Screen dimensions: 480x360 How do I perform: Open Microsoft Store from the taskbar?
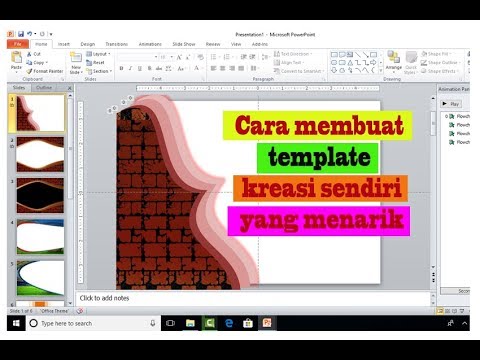point(248,323)
